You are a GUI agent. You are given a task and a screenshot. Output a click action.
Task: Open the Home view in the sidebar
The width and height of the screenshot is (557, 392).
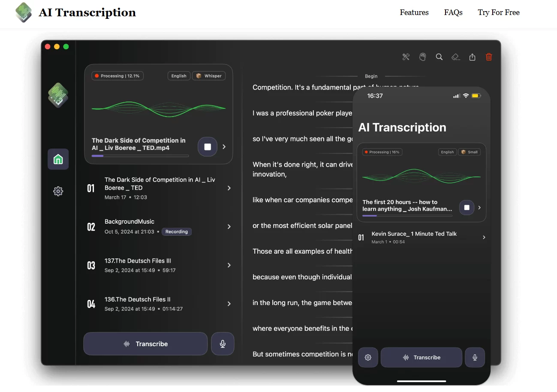pos(58,159)
